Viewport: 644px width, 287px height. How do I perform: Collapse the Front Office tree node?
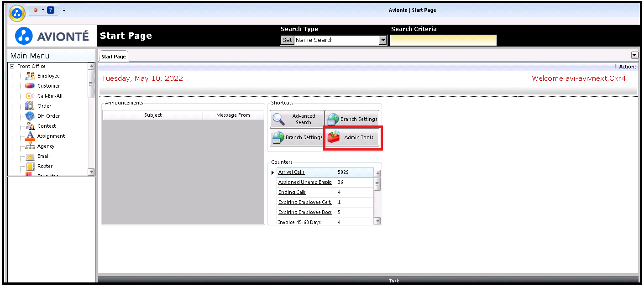[x=12, y=67]
